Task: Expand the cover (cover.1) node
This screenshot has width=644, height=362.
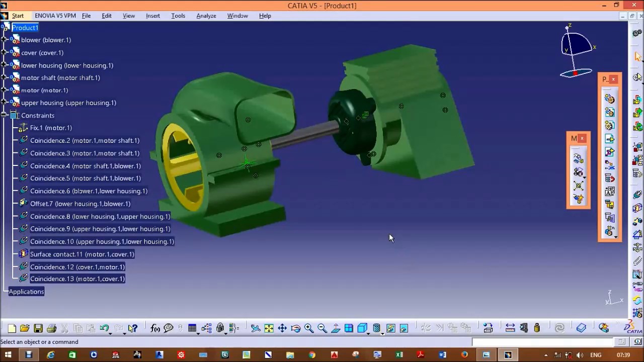Action: pyautogui.click(x=4, y=52)
